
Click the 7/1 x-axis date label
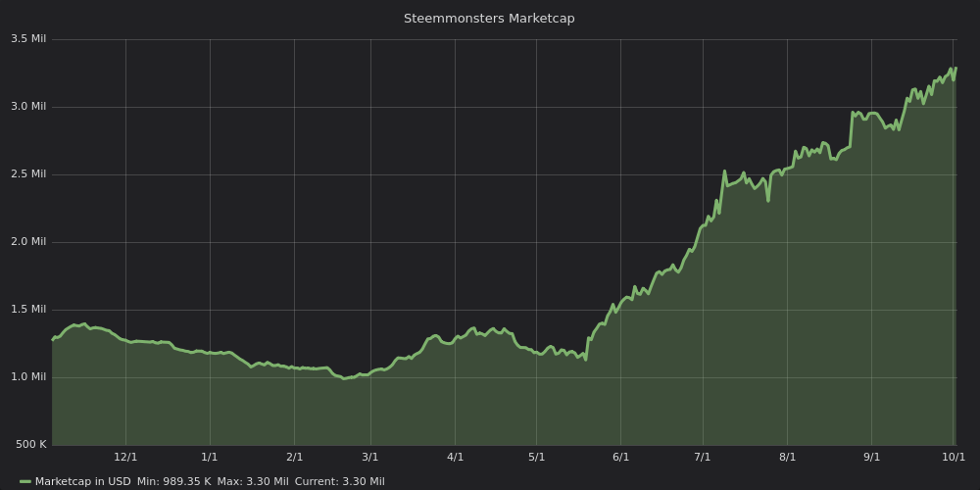click(703, 457)
